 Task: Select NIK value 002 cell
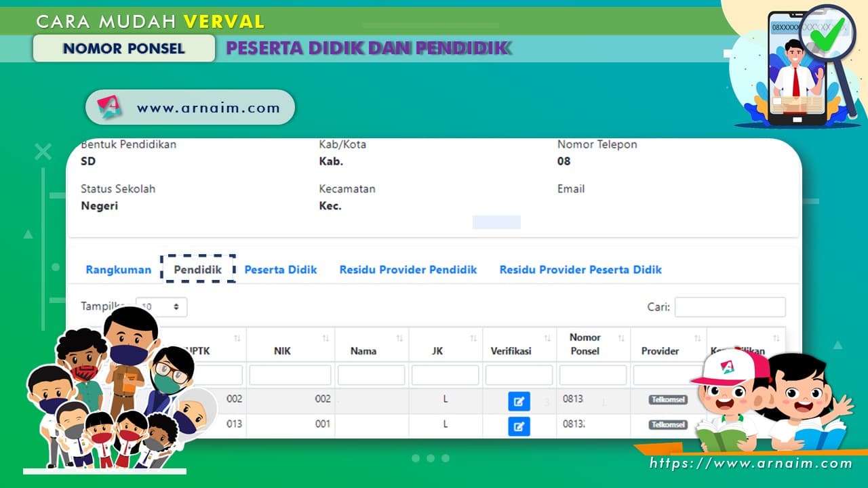click(323, 399)
